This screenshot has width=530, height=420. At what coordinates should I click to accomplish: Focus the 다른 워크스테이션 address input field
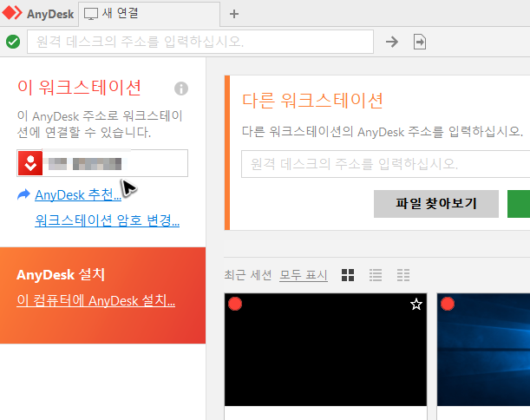click(x=385, y=164)
